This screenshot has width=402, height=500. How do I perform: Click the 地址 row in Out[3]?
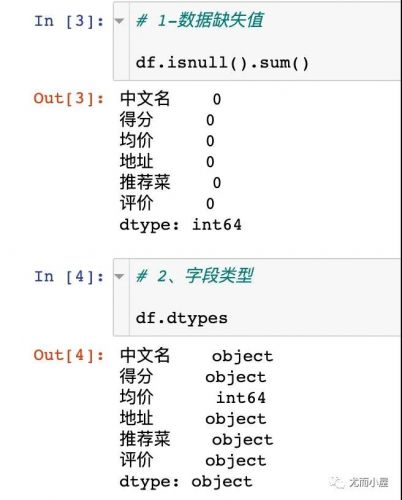167,161
